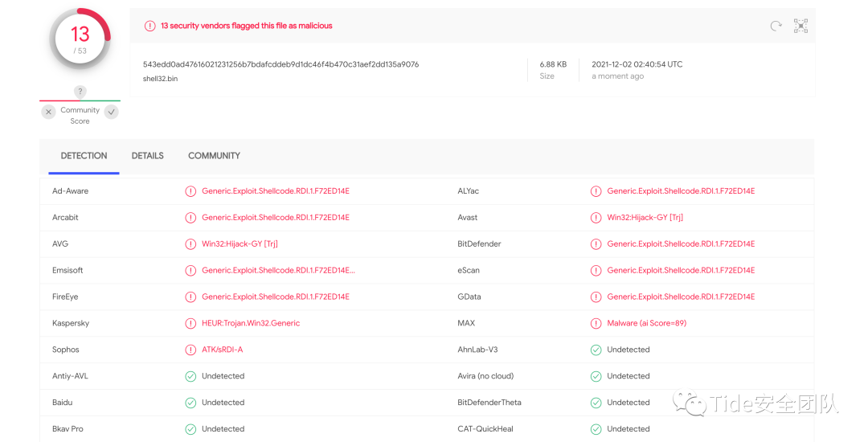
Task: Click the alert icon in MAX row
Action: (x=596, y=323)
